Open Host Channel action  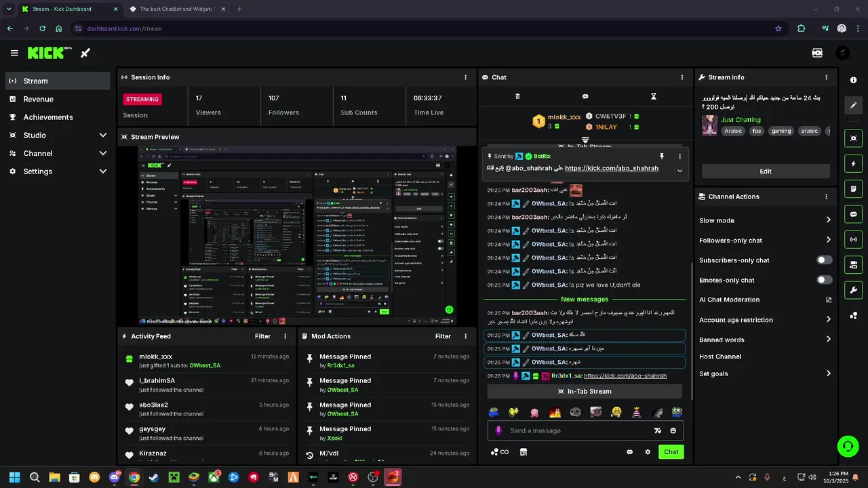[720, 357]
